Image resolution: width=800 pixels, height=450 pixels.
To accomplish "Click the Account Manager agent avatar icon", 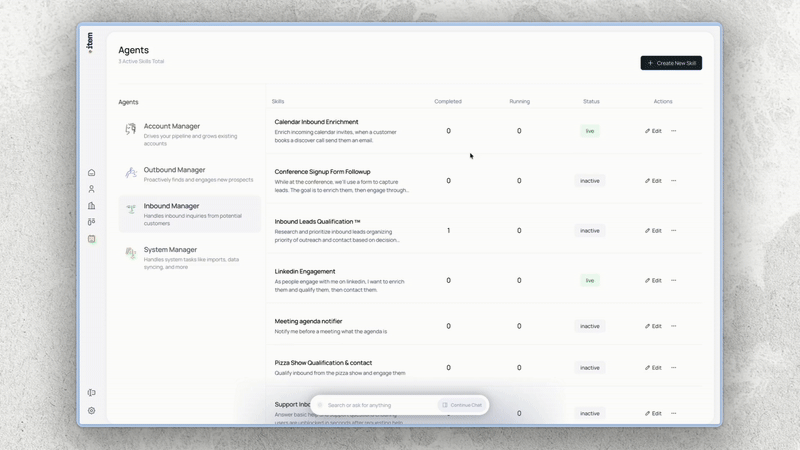I will 131,129.
